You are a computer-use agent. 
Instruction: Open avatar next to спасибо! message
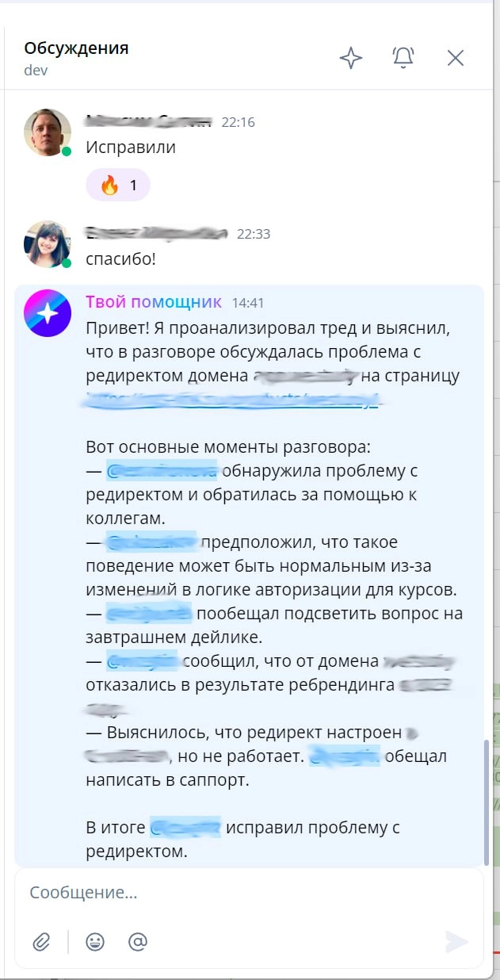(x=48, y=244)
